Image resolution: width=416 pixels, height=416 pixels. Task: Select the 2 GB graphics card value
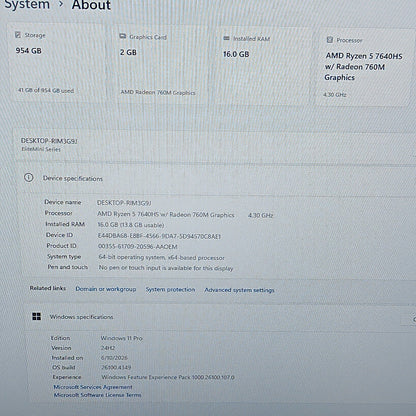tap(128, 52)
